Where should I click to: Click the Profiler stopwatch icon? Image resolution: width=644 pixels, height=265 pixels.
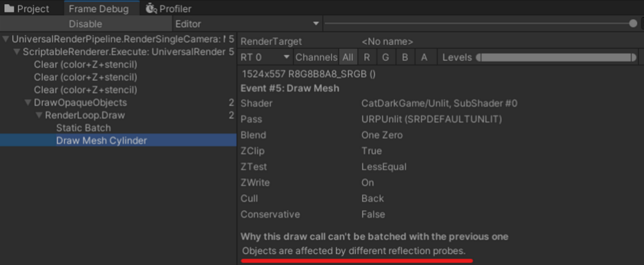click(x=151, y=8)
